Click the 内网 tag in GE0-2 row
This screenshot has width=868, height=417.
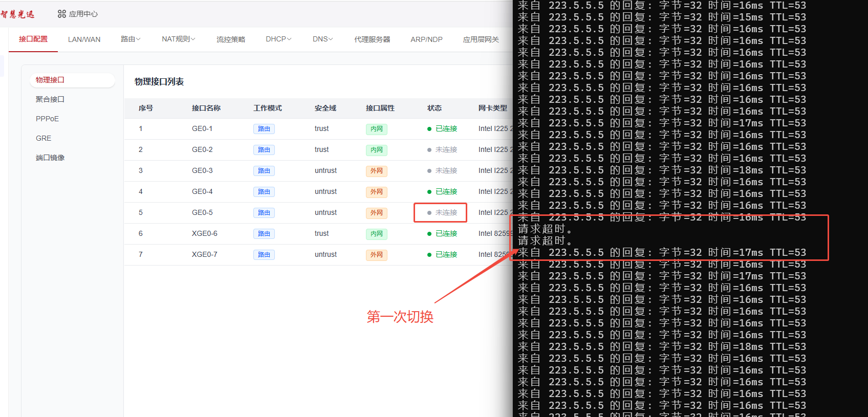(377, 150)
